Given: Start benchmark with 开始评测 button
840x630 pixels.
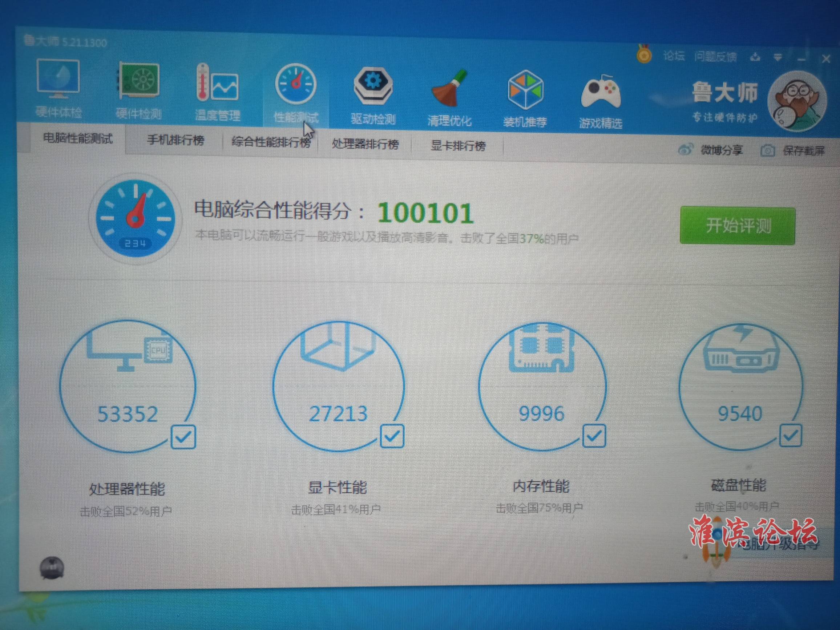Looking at the screenshot, I should (738, 226).
